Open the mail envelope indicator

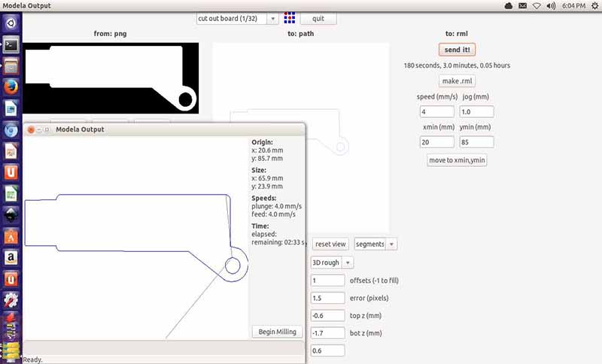pyautogui.click(x=522, y=6)
